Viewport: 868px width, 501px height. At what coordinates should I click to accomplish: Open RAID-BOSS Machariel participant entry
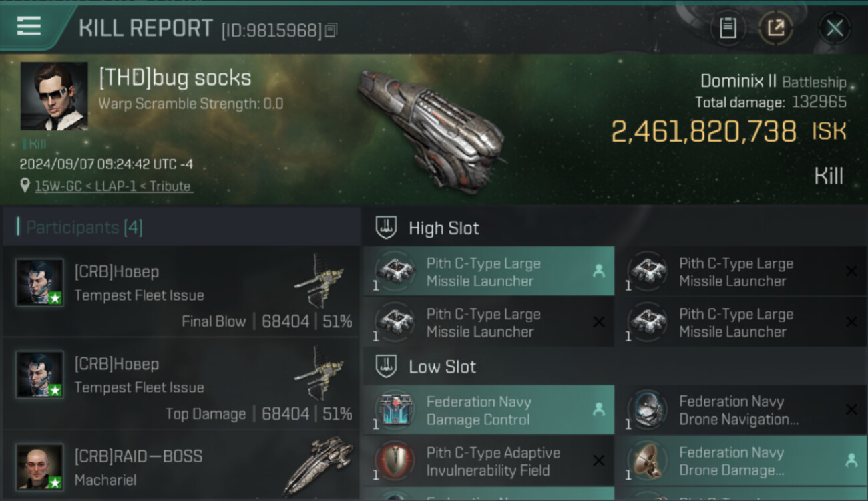pos(180,467)
